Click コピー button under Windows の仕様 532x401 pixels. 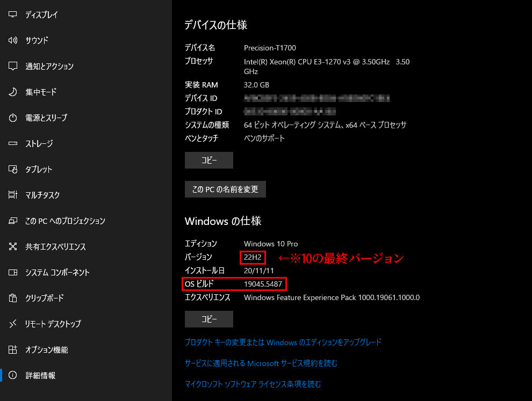tap(209, 319)
